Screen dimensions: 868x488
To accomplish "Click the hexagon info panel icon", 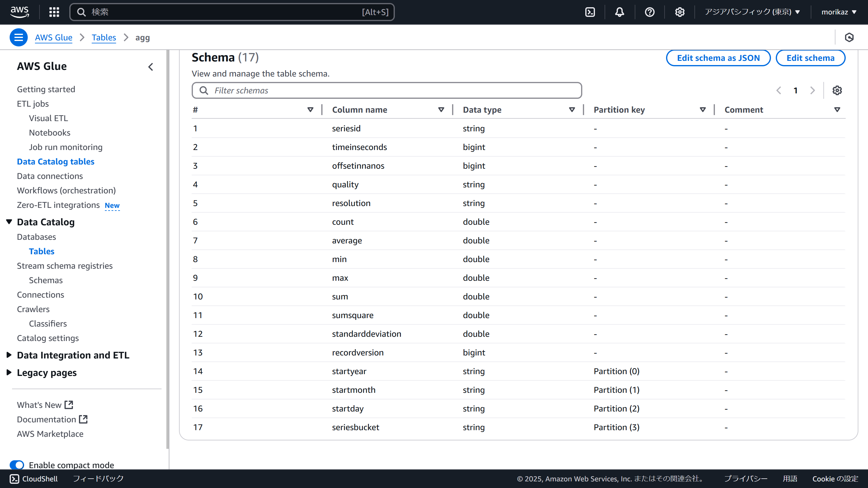I will pyautogui.click(x=849, y=37).
